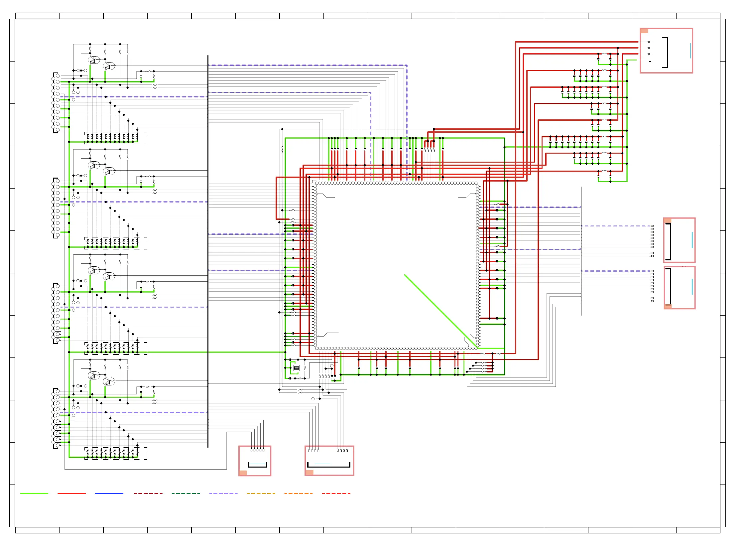The width and height of the screenshot is (754, 560).
Task: Click the orange corner tab of top-right block
Action: pyautogui.click(x=644, y=31)
